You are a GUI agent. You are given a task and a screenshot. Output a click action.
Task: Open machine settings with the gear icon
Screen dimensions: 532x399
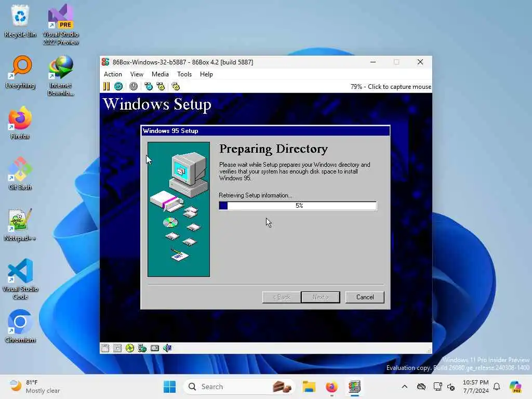[x=176, y=87]
